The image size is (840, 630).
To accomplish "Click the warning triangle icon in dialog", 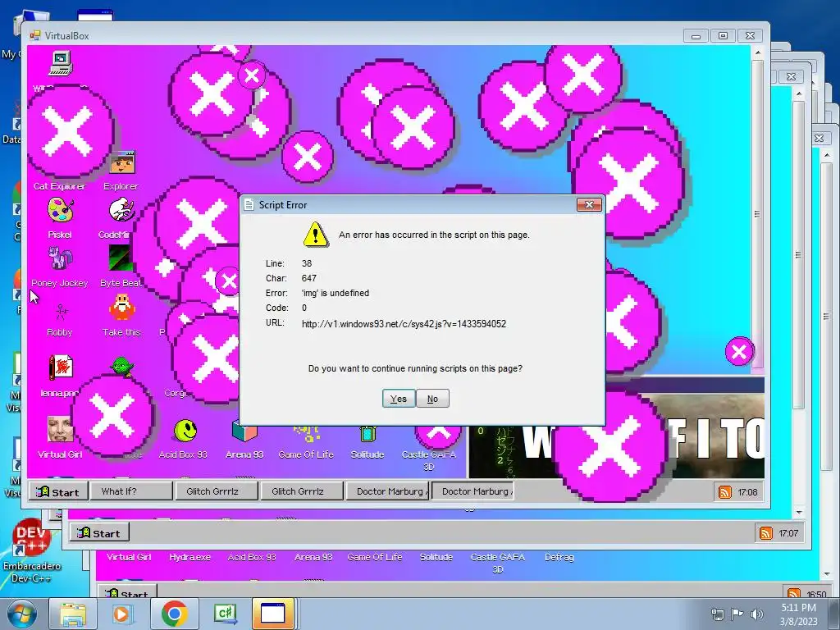I will click(316, 235).
